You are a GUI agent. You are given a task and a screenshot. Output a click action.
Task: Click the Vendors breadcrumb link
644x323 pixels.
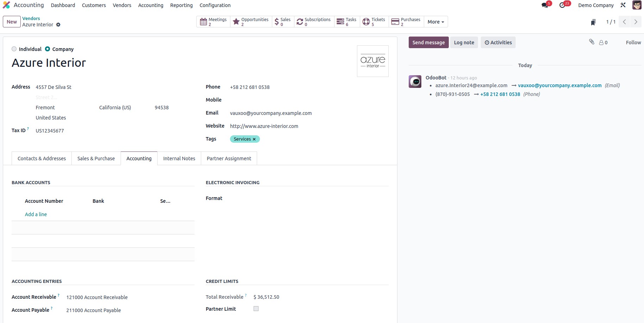[x=31, y=18]
